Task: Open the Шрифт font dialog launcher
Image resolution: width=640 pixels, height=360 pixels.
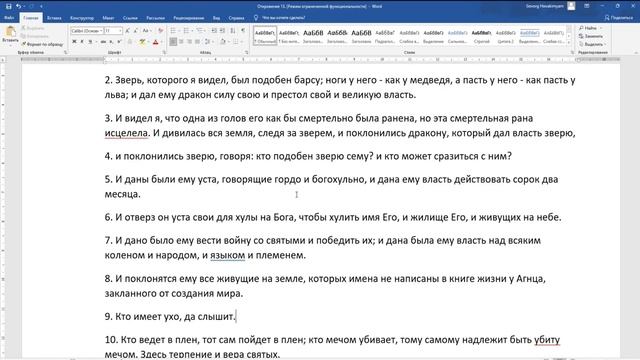Action: [164, 52]
